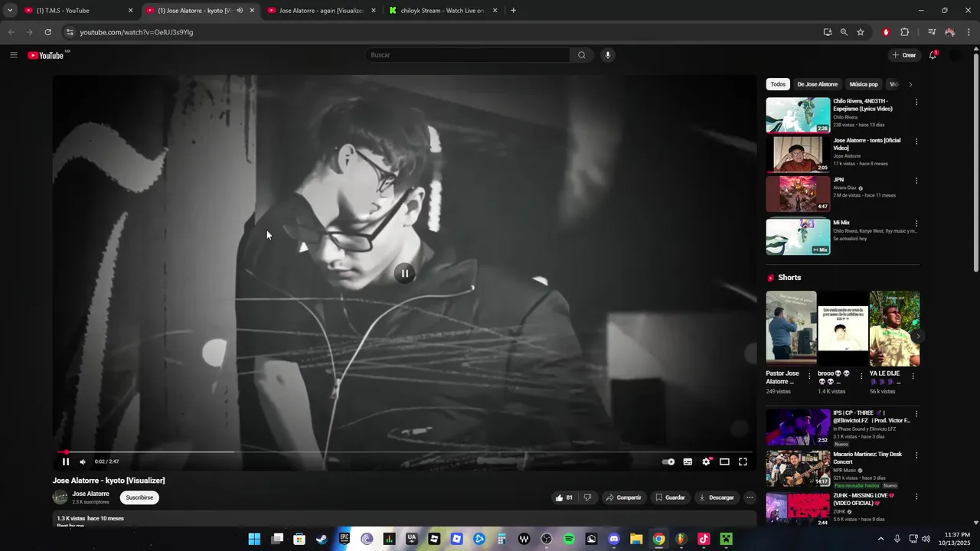
Task: Open the Espejismo lyrics video thumbnail
Action: (798, 115)
